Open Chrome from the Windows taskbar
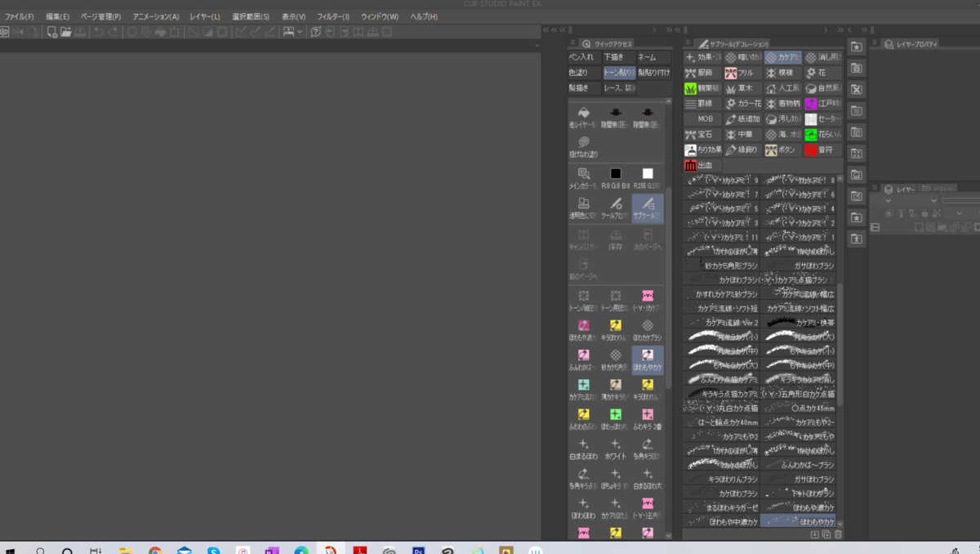 click(154, 551)
